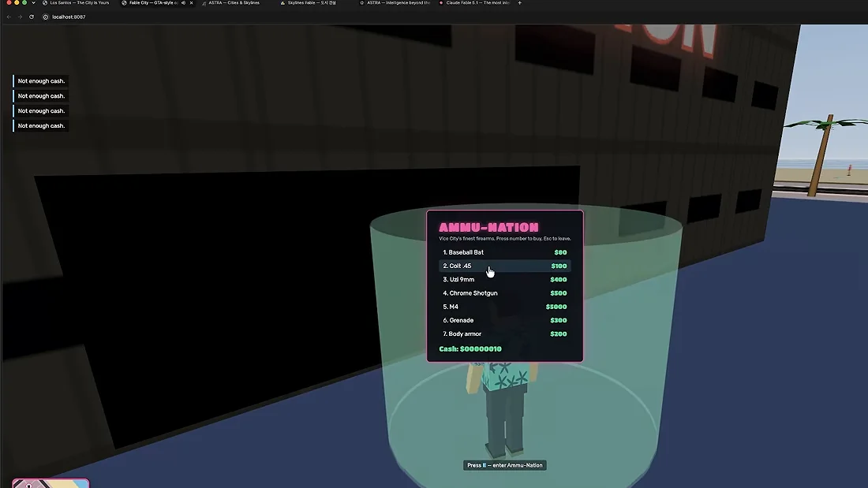Click the 'Press — enter Ammu-Nation' prompt
Screen dimensions: 868x488
click(505, 465)
